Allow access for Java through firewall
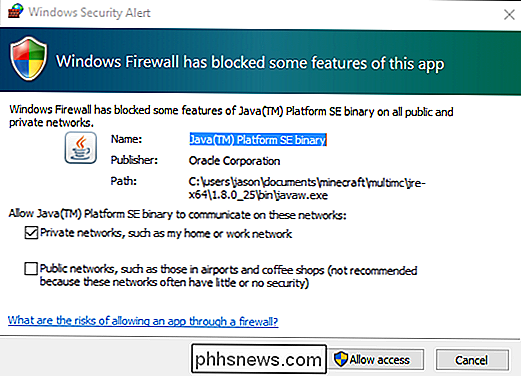 (376, 359)
